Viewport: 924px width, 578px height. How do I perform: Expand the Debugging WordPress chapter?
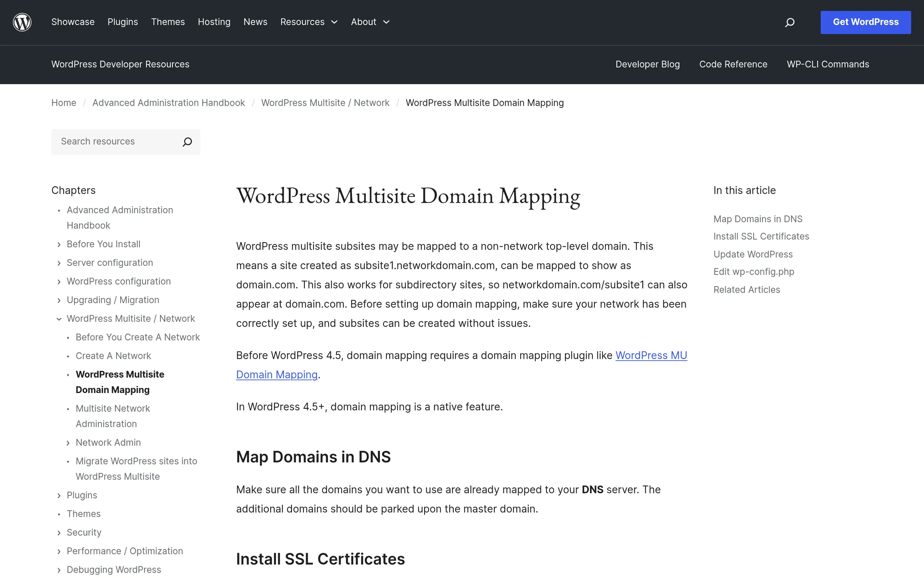tap(59, 570)
